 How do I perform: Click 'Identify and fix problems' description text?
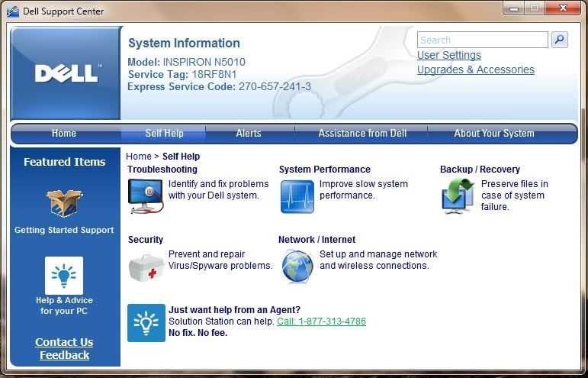(x=219, y=189)
